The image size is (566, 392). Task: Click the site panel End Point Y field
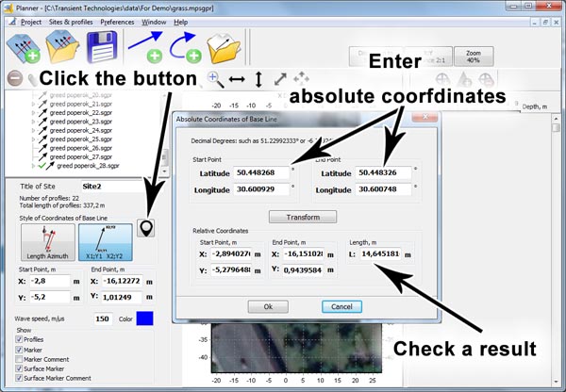[x=122, y=297]
